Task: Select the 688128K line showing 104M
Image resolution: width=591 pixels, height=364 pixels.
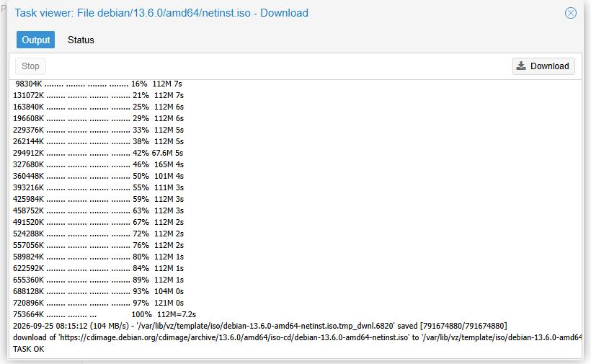Action: pyautogui.click(x=98, y=291)
